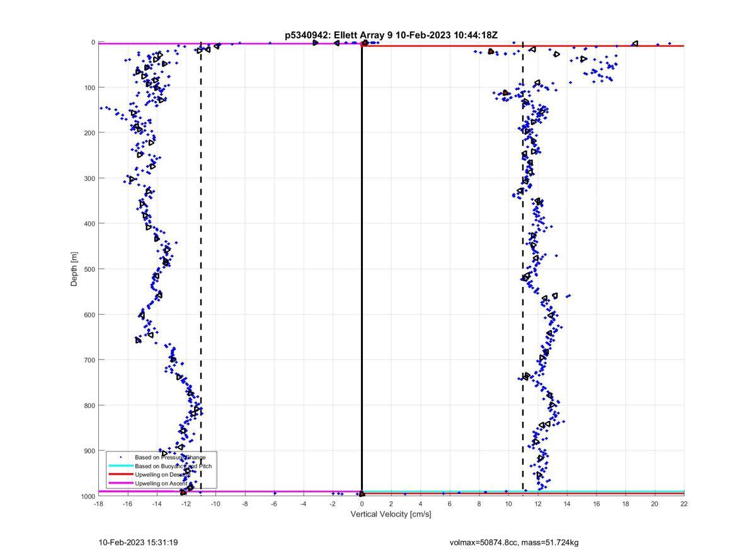The image size is (756, 558).
Task: Click the outlying triangle marker near 560 m depth
Action: 555,296
